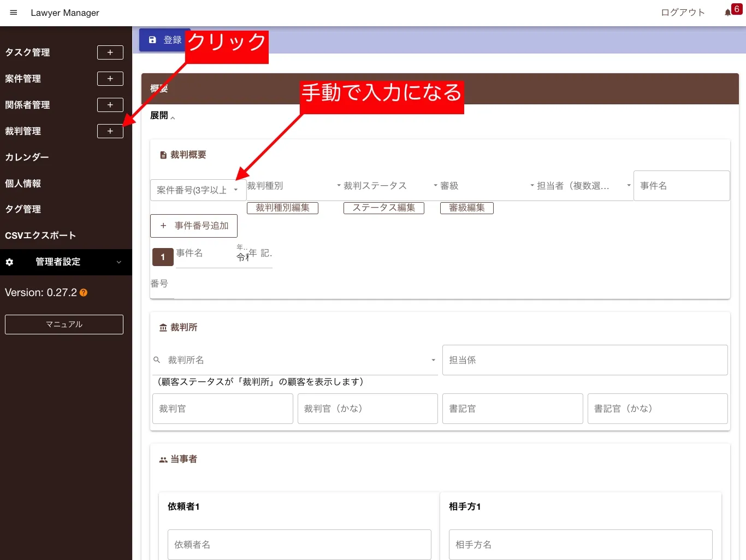Collapse the 展開 section
The image size is (746, 560).
(x=162, y=116)
